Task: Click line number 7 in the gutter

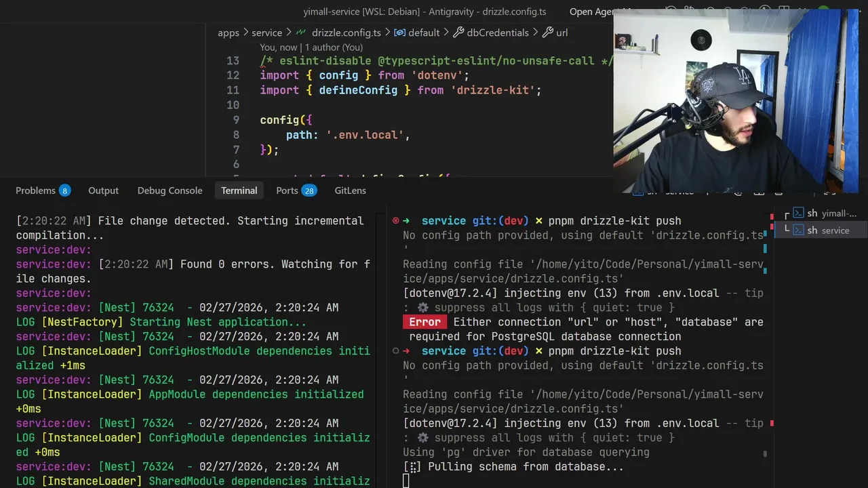Action: (236, 150)
